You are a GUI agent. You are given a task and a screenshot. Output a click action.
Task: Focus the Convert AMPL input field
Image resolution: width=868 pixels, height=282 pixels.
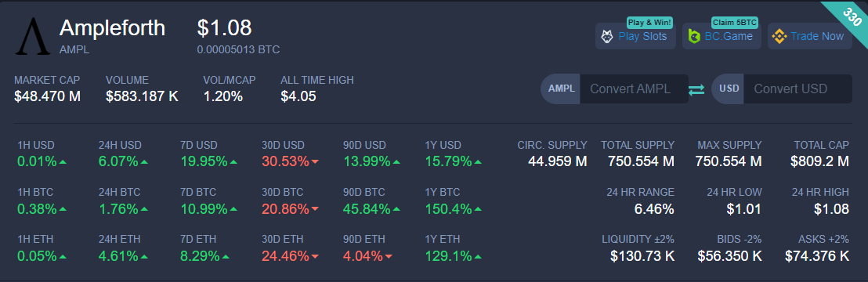tap(634, 89)
